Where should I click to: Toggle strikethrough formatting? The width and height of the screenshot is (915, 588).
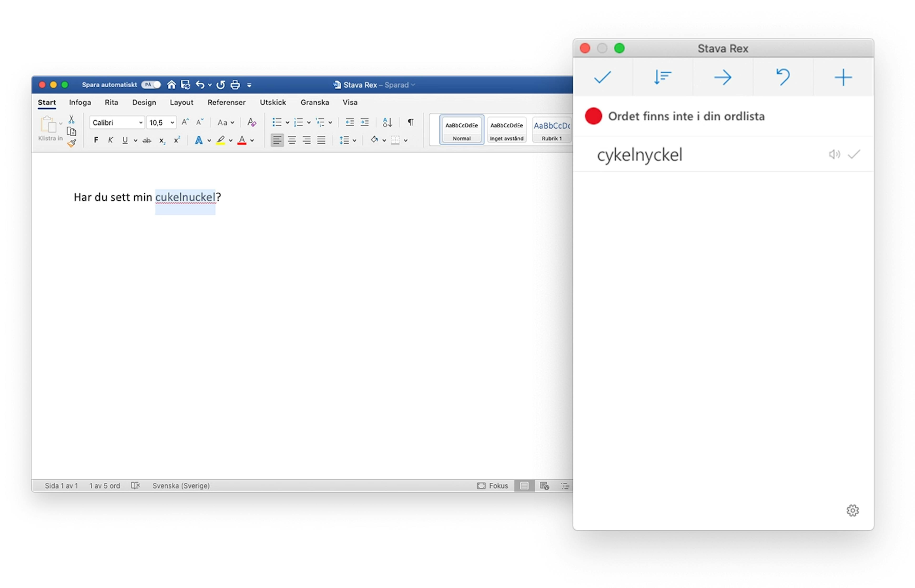click(x=147, y=141)
